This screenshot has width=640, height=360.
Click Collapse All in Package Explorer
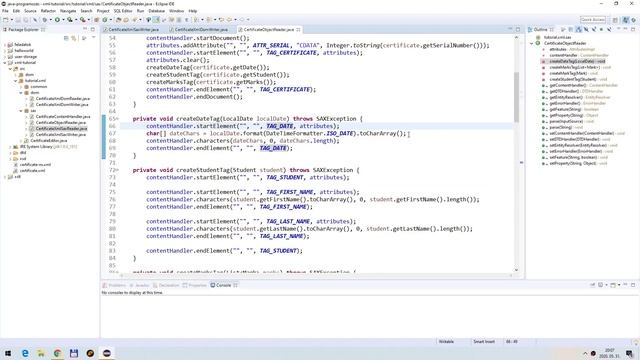click(x=66, y=38)
